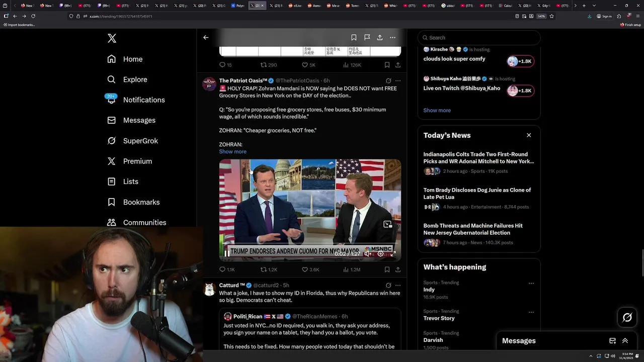Like the post with 5K likes
Screen dimensions: 644x362
tap(308, 65)
